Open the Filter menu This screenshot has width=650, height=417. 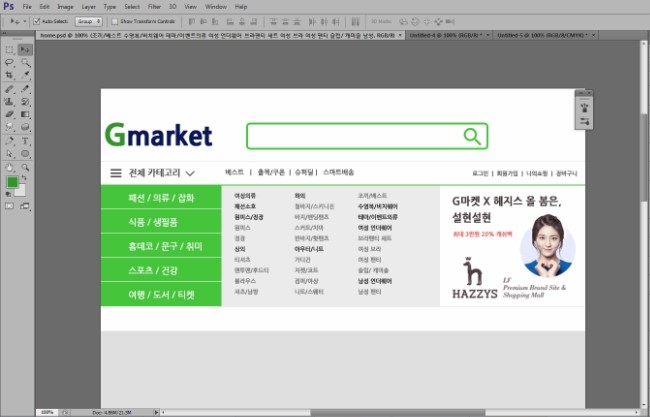(x=154, y=7)
